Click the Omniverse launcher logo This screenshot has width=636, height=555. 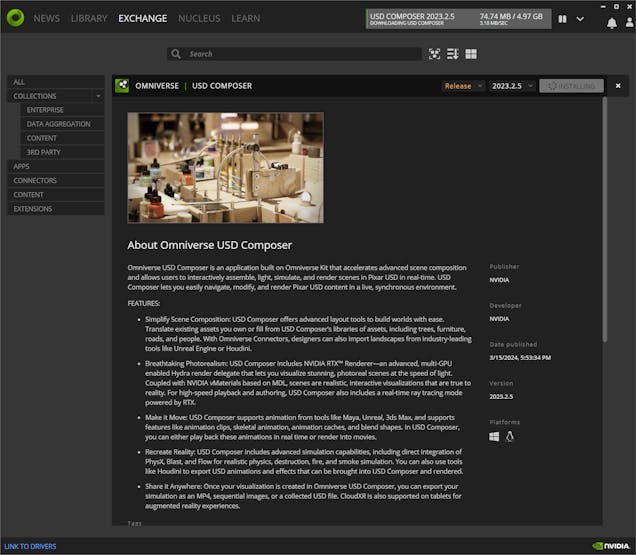[15, 18]
